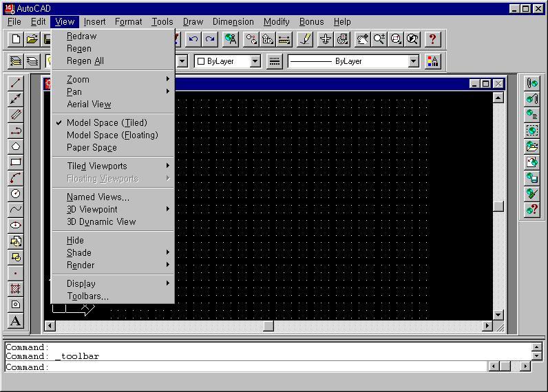Open the Layers dialog icon
Viewport: 548px width, 392px height.
pos(32,61)
